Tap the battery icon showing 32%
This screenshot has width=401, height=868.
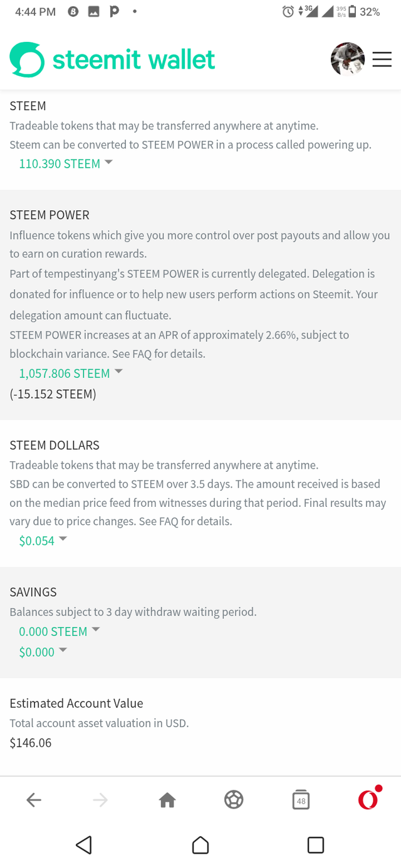(x=352, y=11)
